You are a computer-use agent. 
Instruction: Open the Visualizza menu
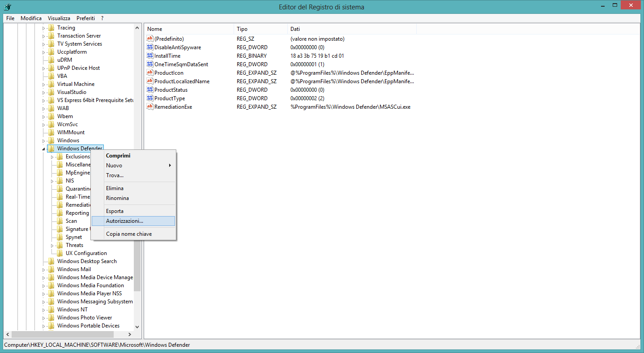pyautogui.click(x=59, y=18)
